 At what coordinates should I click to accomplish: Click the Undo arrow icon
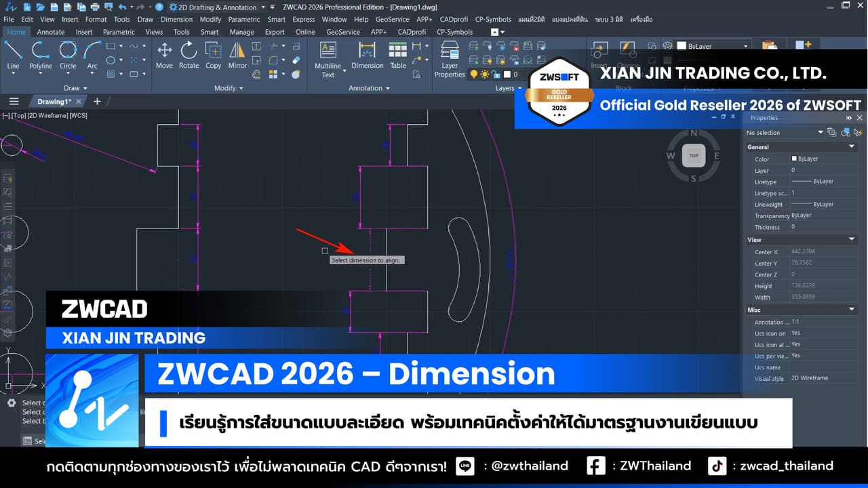123,7
